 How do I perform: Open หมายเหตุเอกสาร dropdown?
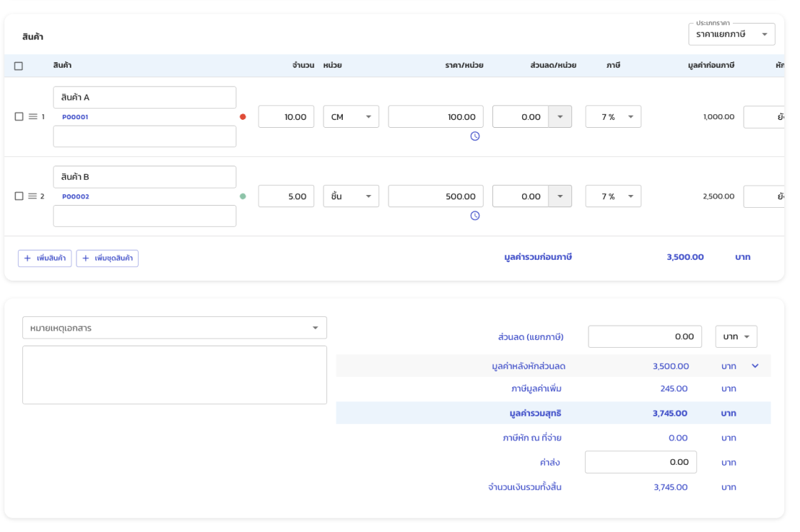click(x=174, y=328)
